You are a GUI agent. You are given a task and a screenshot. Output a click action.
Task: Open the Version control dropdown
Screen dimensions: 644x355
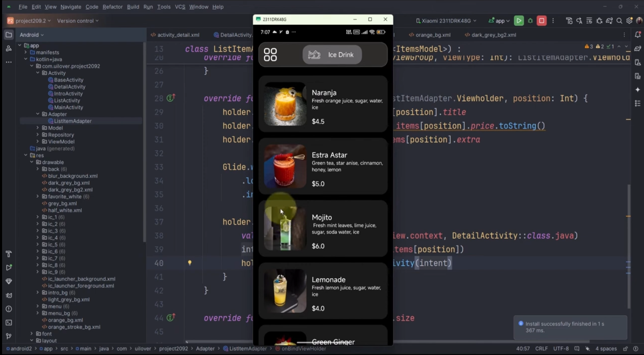tap(78, 21)
